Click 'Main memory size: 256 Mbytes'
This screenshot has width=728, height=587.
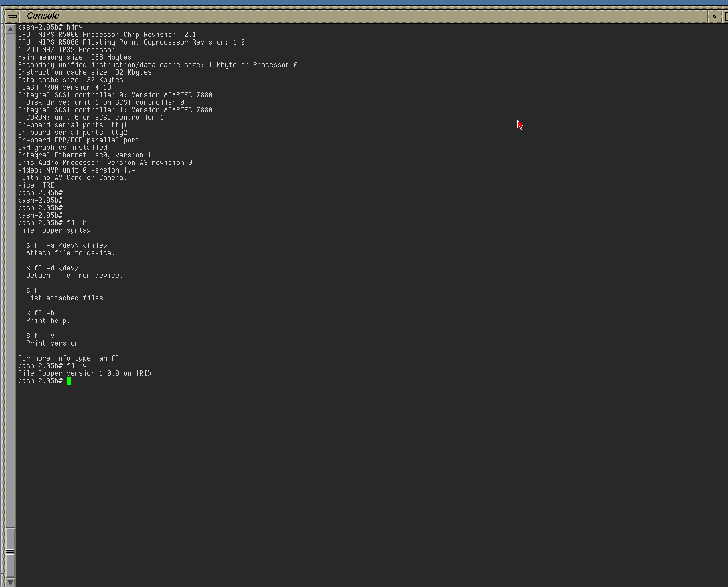click(75, 57)
